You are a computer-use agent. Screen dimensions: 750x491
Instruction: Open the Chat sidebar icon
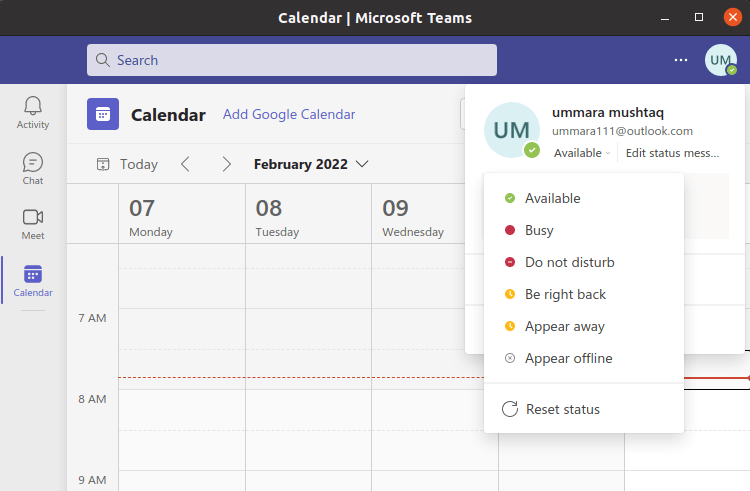click(33, 162)
